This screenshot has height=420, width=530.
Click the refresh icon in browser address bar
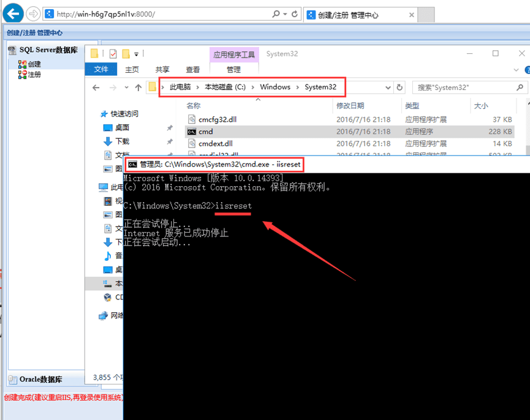pos(295,14)
